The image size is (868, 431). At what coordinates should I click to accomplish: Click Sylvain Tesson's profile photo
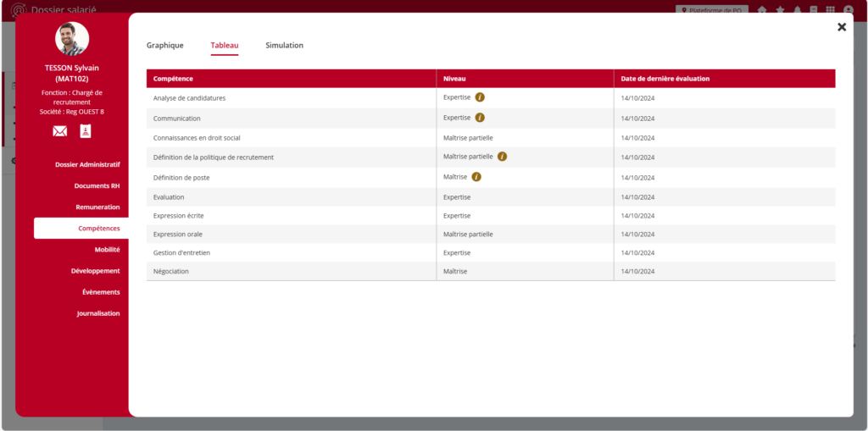click(72, 39)
